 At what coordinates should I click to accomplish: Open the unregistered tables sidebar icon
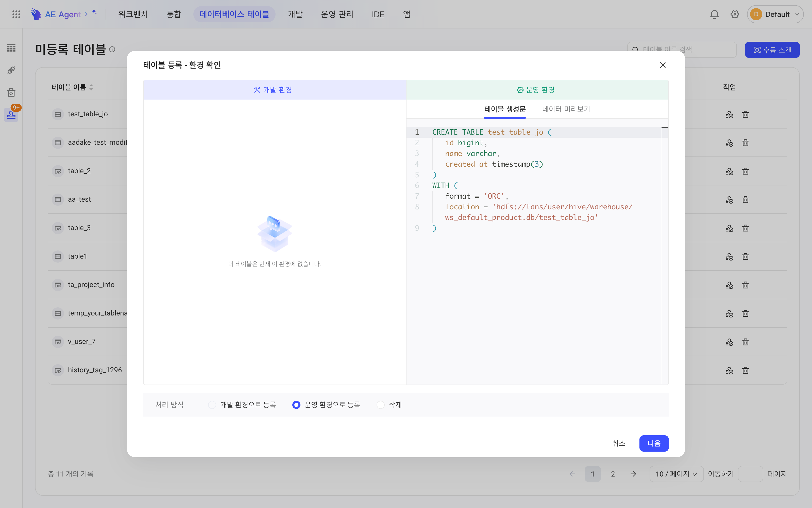11,115
